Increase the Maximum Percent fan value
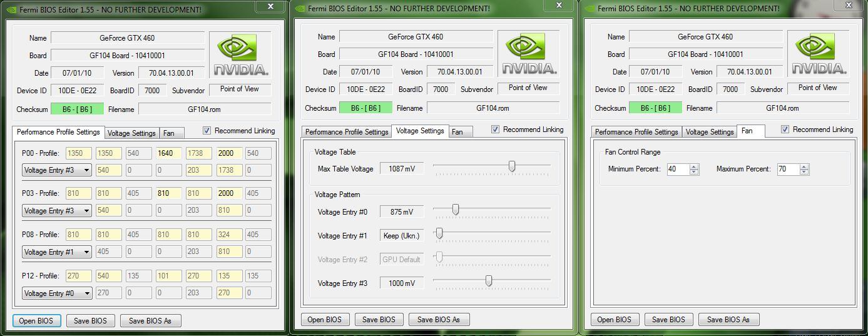Viewport: 868px width, 336px height. coord(804,167)
